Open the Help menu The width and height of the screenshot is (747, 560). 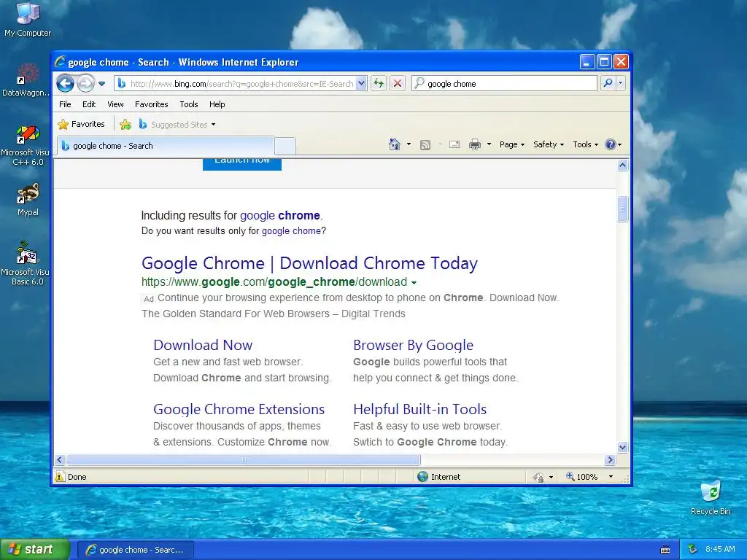pyautogui.click(x=217, y=104)
